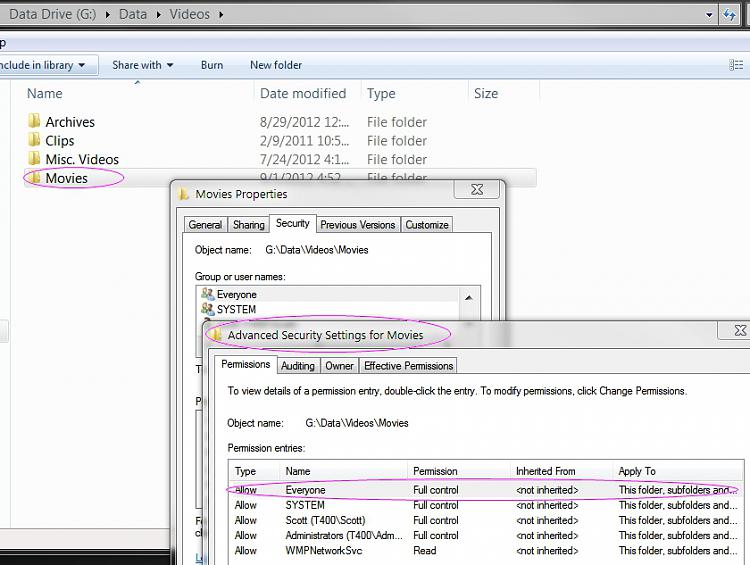
Task: Sort by Date modified column header
Action: 303,93
